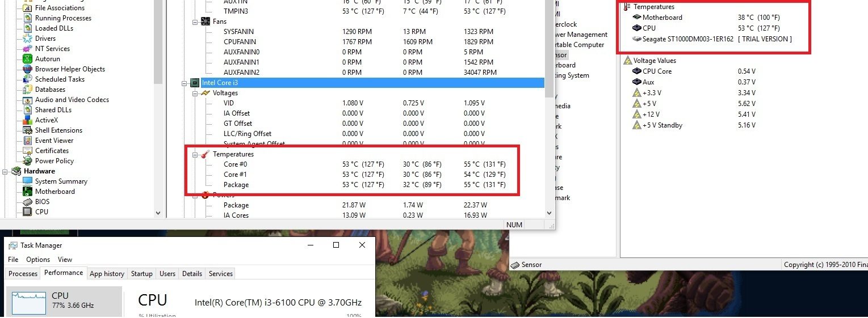This screenshot has width=868, height=318.
Task: Select Temperatures header in right sensor panel
Action: point(654,7)
